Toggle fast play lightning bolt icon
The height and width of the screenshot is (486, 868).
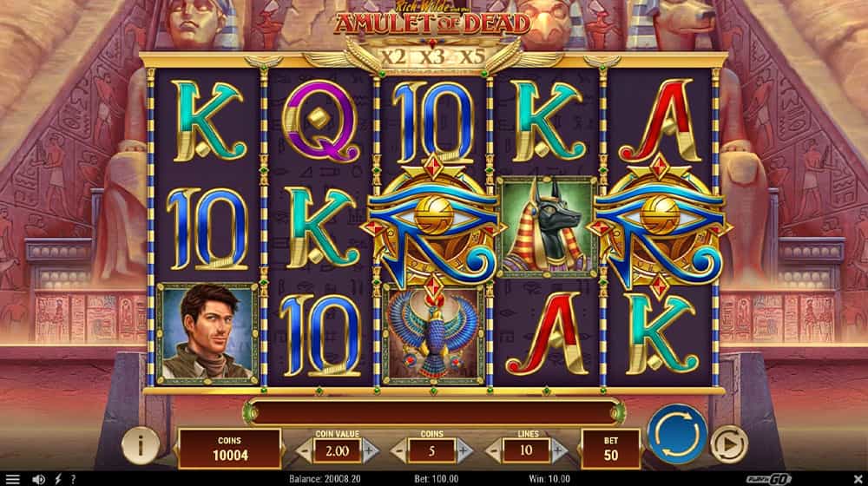(57, 479)
